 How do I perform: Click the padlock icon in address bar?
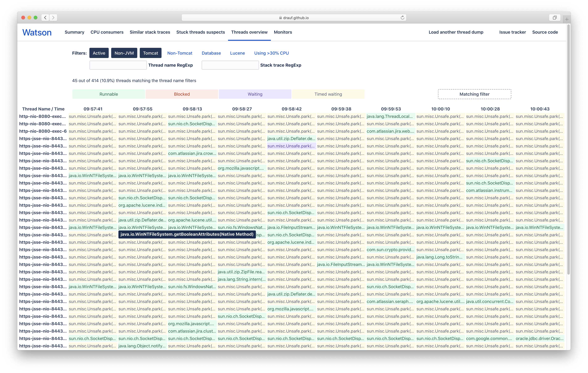(280, 18)
